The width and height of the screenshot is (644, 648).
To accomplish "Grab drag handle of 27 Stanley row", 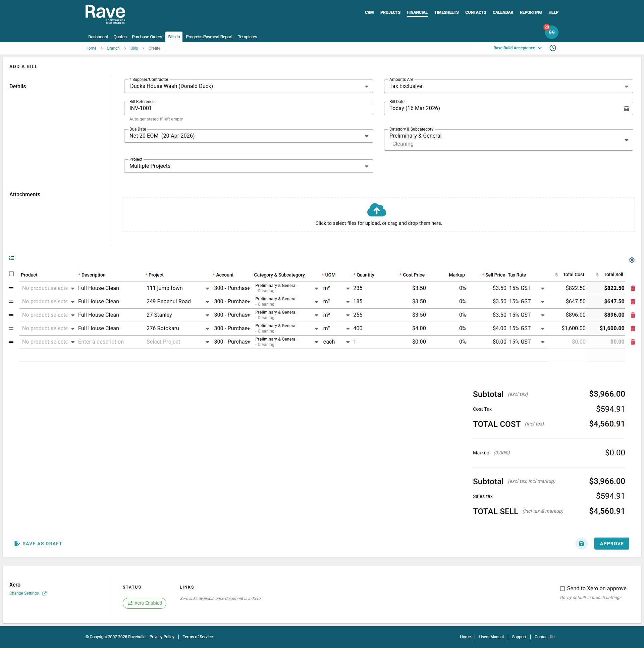I will [11, 315].
